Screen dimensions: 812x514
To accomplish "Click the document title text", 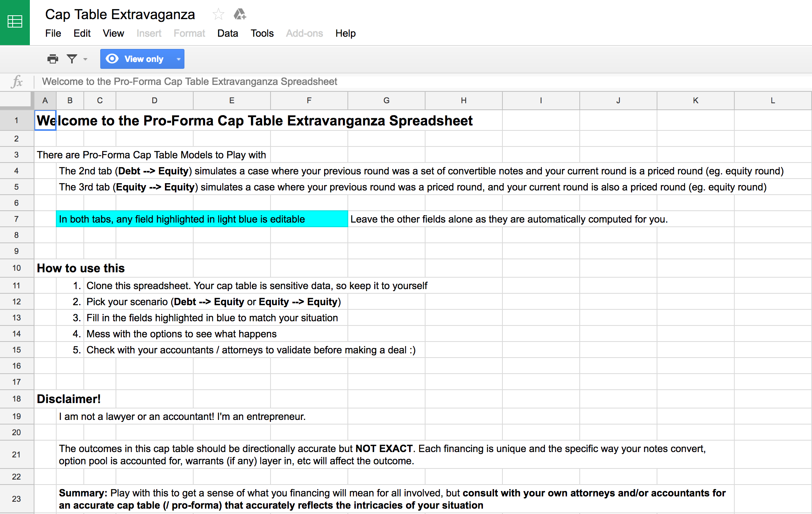I will pyautogui.click(x=120, y=15).
